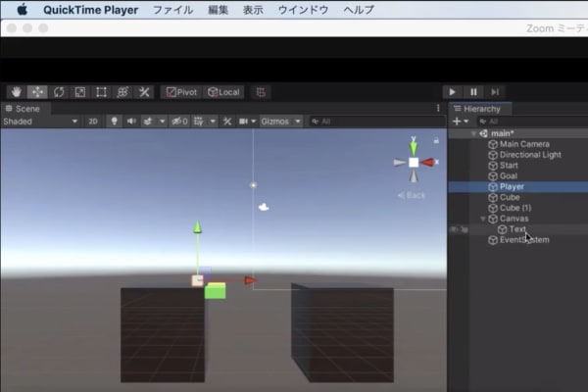Open custom editor tools
This screenshot has width=588, height=392.
(144, 92)
